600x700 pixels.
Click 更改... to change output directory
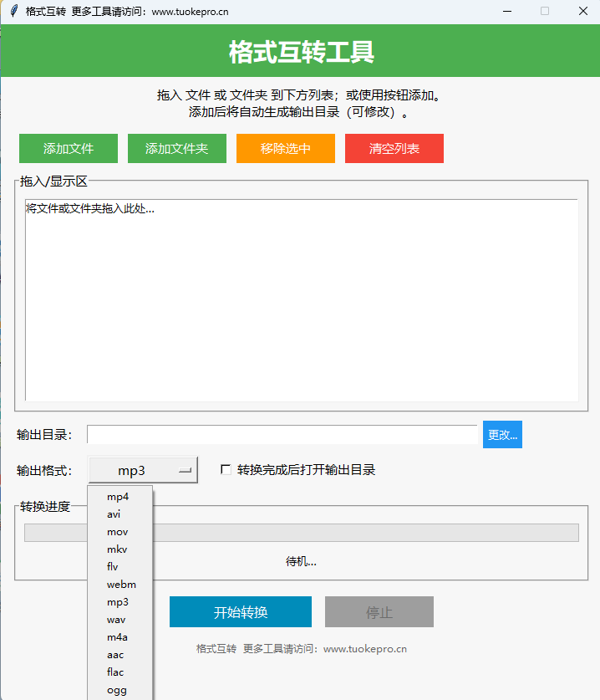pos(502,435)
